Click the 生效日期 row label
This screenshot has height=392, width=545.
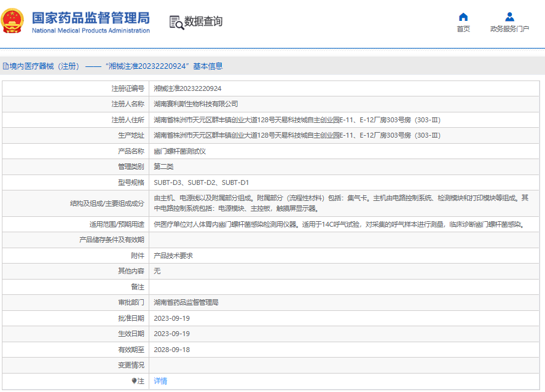point(131,334)
